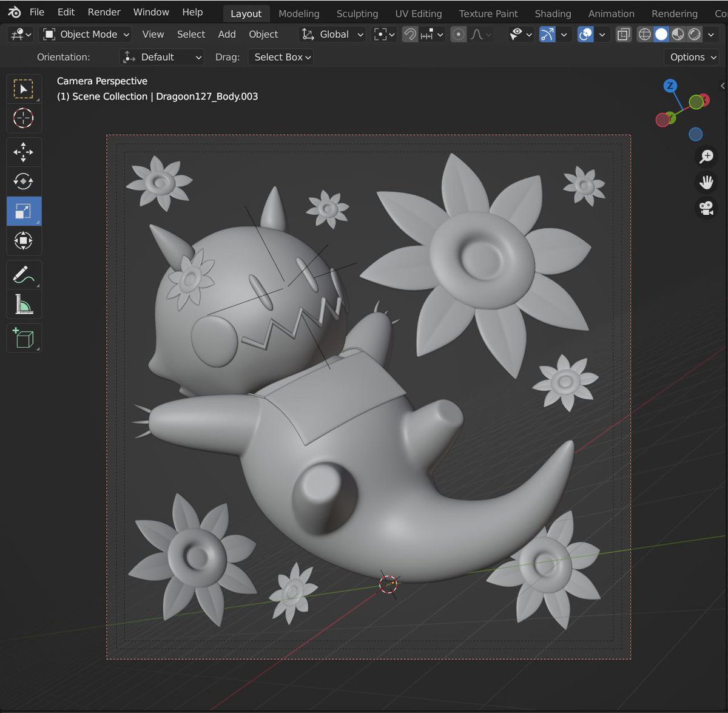
Task: Click the Transform tool icon
Action: coord(24,241)
